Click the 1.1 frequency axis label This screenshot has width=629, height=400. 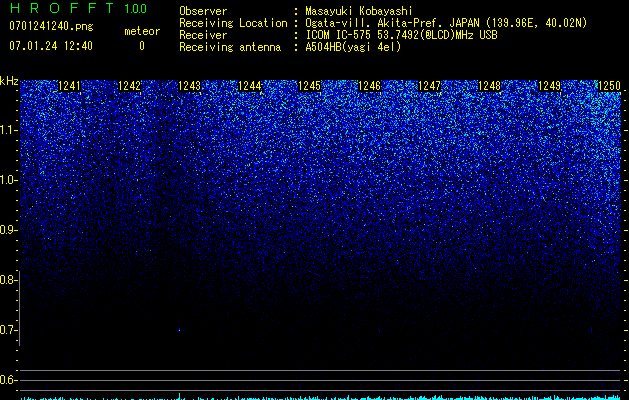point(7,130)
